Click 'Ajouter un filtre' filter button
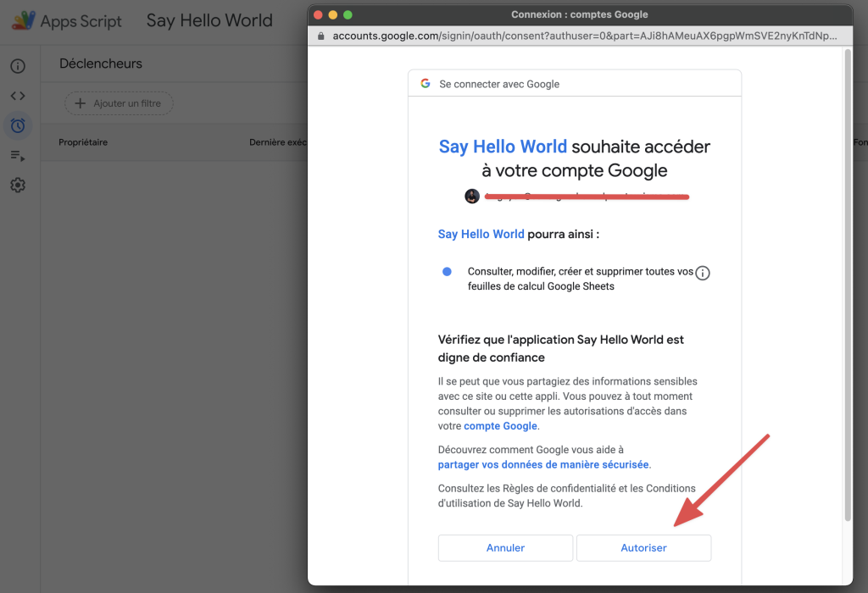 click(119, 103)
